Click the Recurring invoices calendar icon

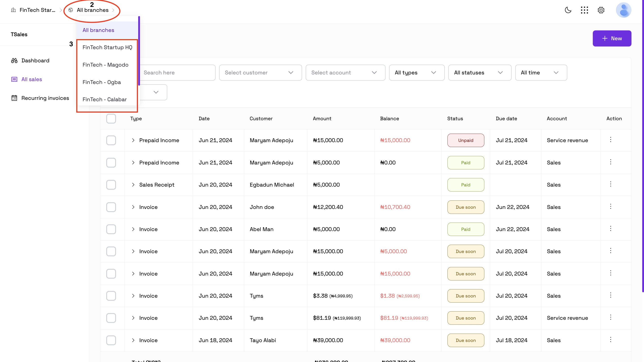[x=14, y=98]
